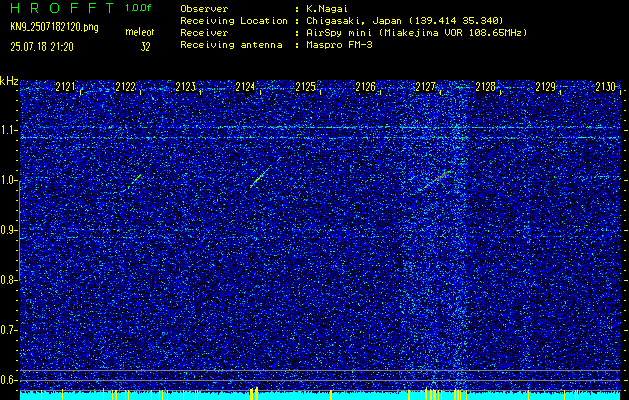
Task: Click the 0.7 kHz axis label
Action: (8, 330)
